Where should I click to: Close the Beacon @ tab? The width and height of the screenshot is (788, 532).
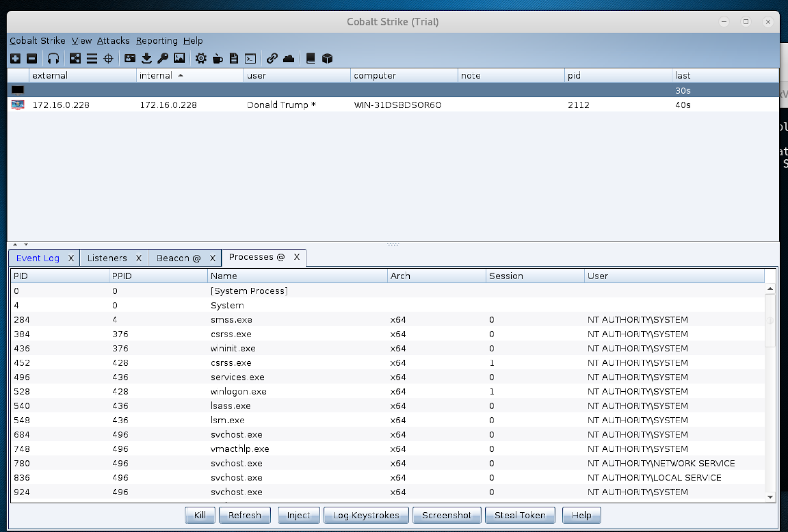(213, 258)
